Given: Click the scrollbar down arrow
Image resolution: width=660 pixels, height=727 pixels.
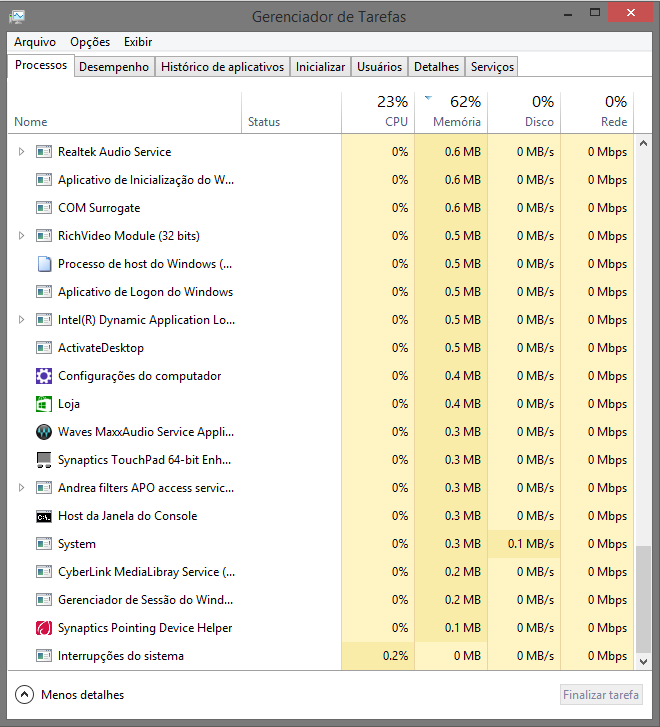Looking at the screenshot, I should click(643, 662).
